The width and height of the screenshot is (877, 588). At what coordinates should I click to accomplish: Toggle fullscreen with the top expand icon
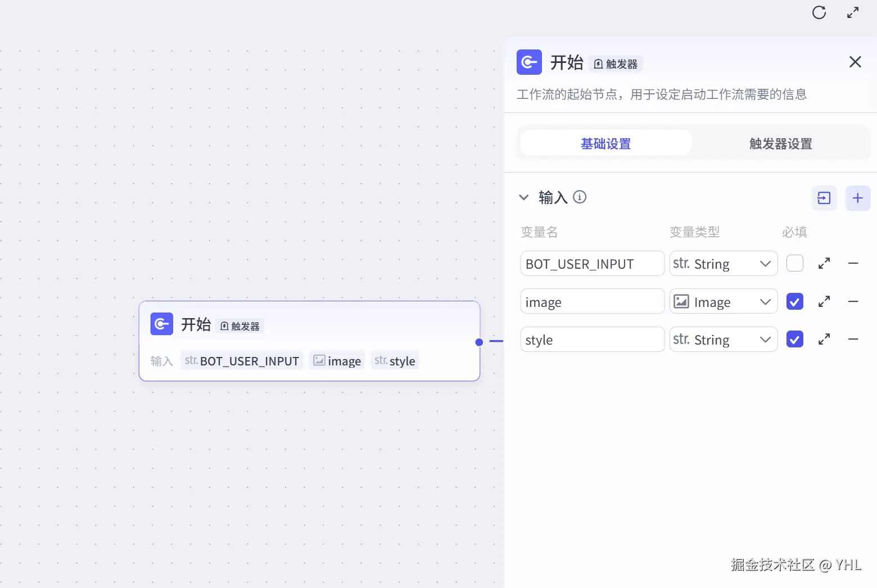(853, 12)
